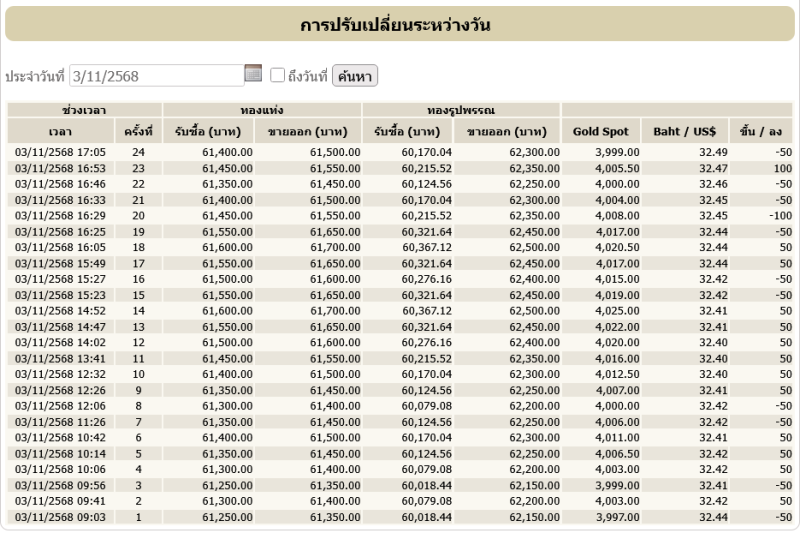Image resolution: width=800 pixels, height=533 pixels.
Task: Click the ขึ้น / ลง column header
Action: (760, 132)
